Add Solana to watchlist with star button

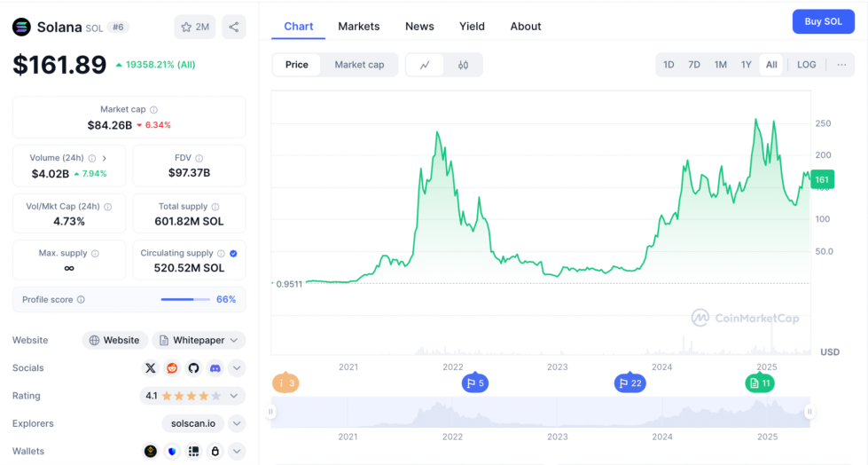coord(195,27)
